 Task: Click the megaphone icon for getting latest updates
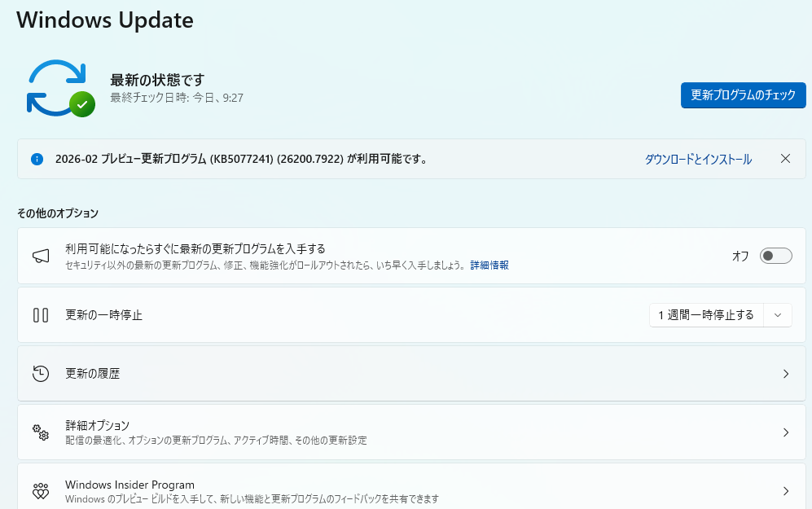(41, 256)
